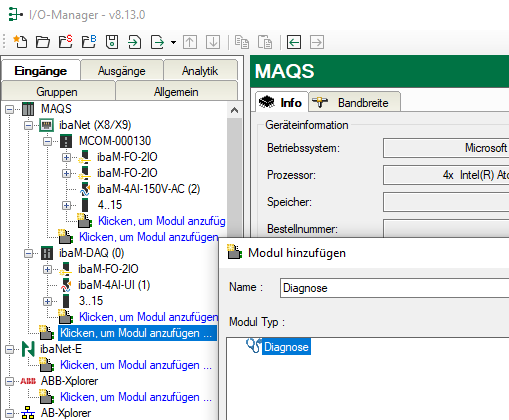Select ibaM-DAQ (0) in the tree
The image size is (509, 420).
[91, 253]
